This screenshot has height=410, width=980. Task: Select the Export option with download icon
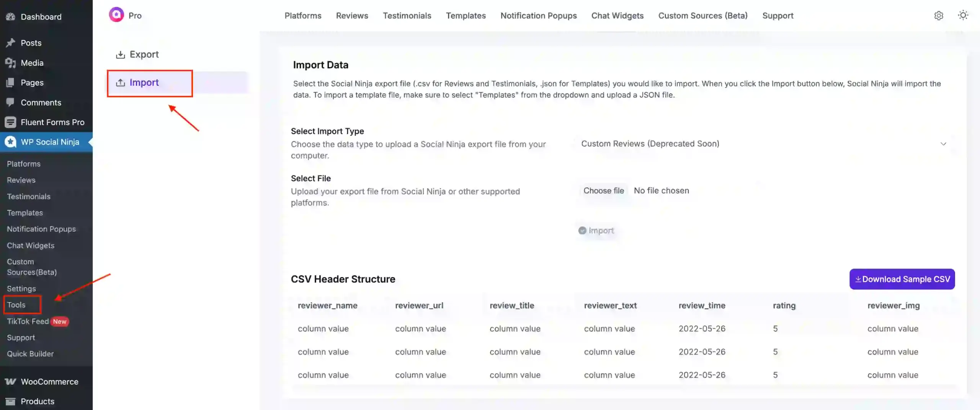point(144,54)
